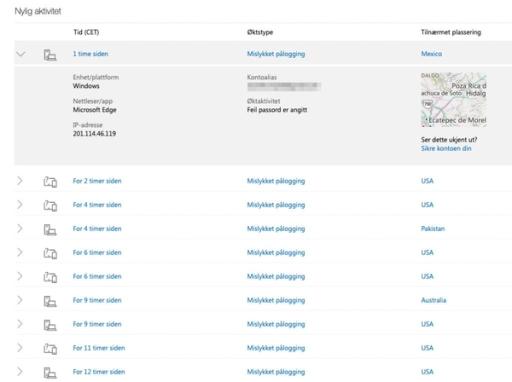Click the 'Ser dette ukjent ut?' text
Screen dimensions: 512x382
point(449,140)
